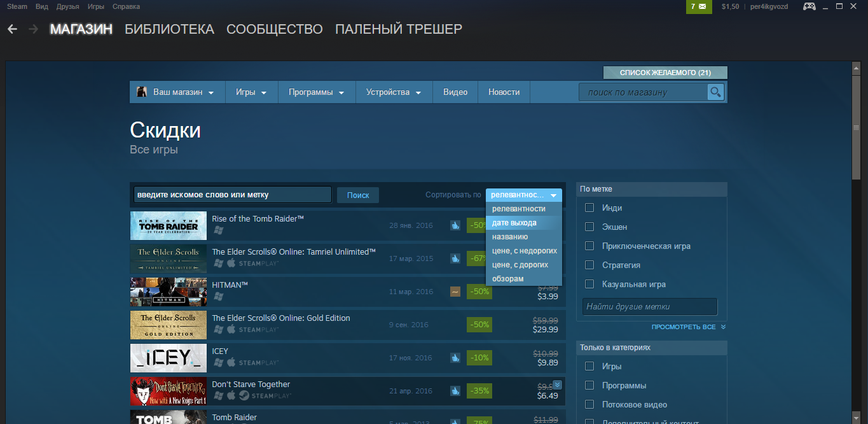
Task: Open the ICEY game thumbnail
Action: (x=169, y=358)
